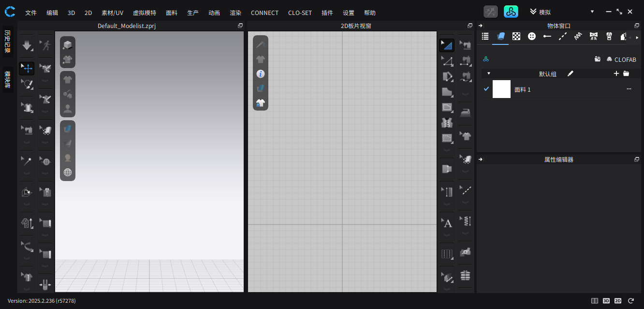Click the white swatch of 面料 1
Image resolution: width=644 pixels, height=309 pixels.
pos(501,89)
